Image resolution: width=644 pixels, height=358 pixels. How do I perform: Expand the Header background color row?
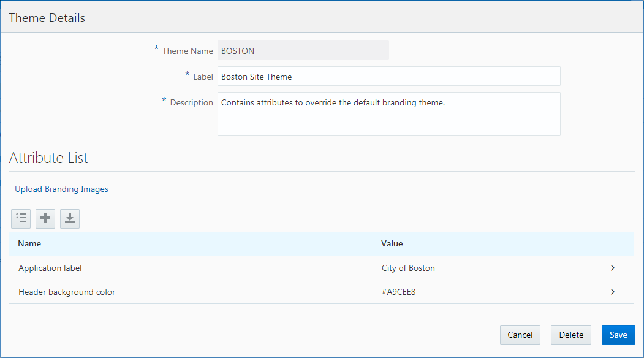pyautogui.click(x=612, y=292)
